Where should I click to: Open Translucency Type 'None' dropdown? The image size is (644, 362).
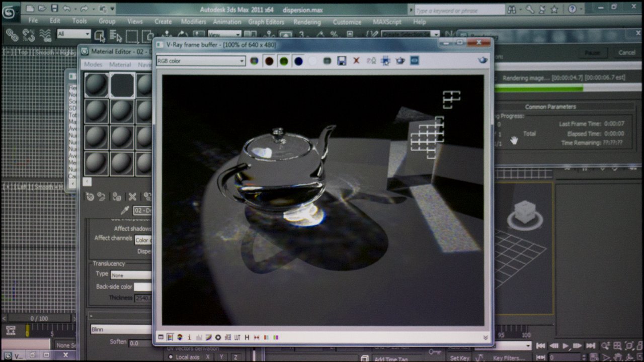[131, 275]
